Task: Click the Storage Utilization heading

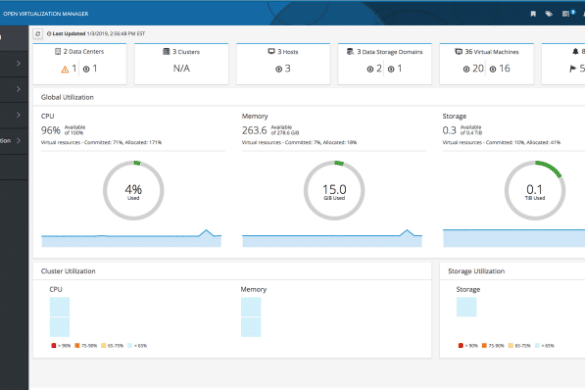Action: (476, 271)
